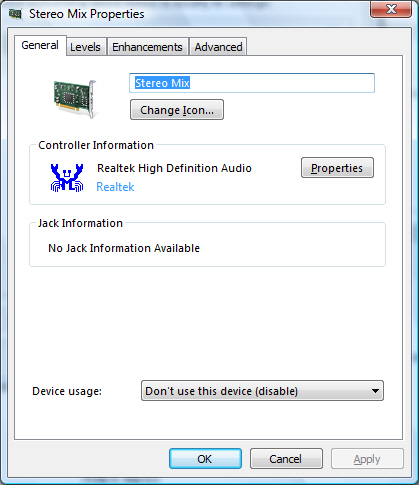Screen dimensions: 419x485
Task: Click the green sound card device image
Action: 75,99
